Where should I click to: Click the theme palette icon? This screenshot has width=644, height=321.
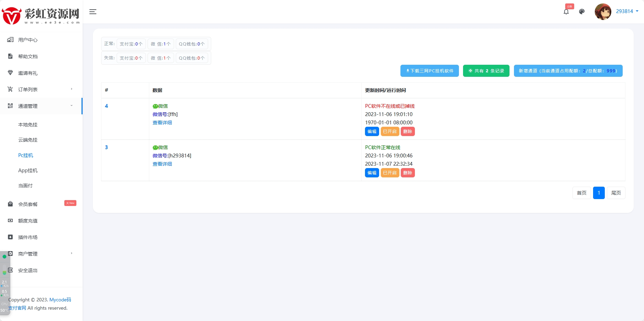pos(582,12)
